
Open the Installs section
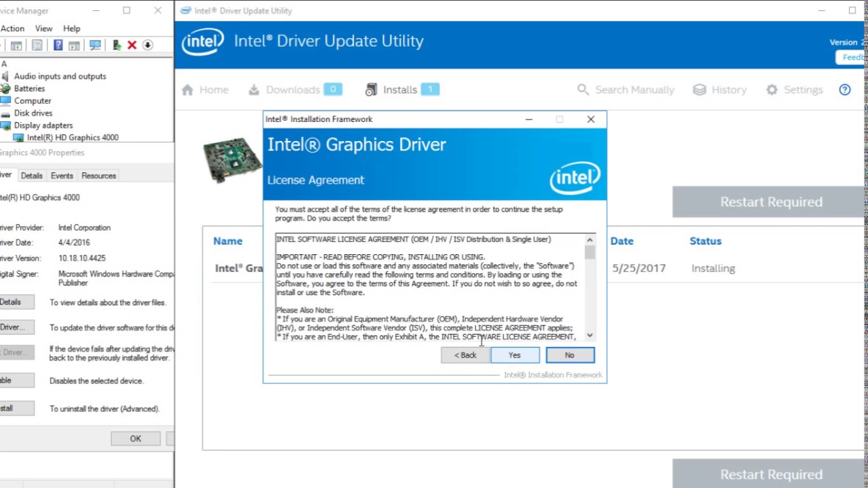click(402, 89)
